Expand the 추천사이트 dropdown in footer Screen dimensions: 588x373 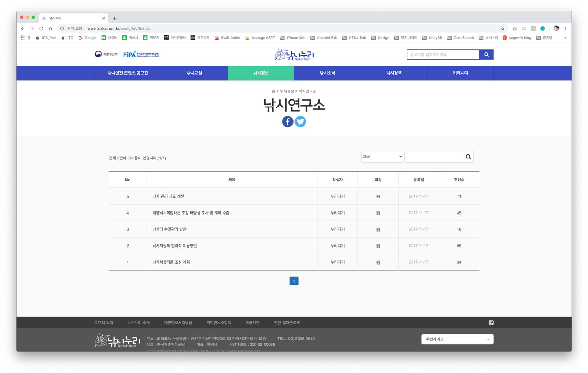click(457, 339)
